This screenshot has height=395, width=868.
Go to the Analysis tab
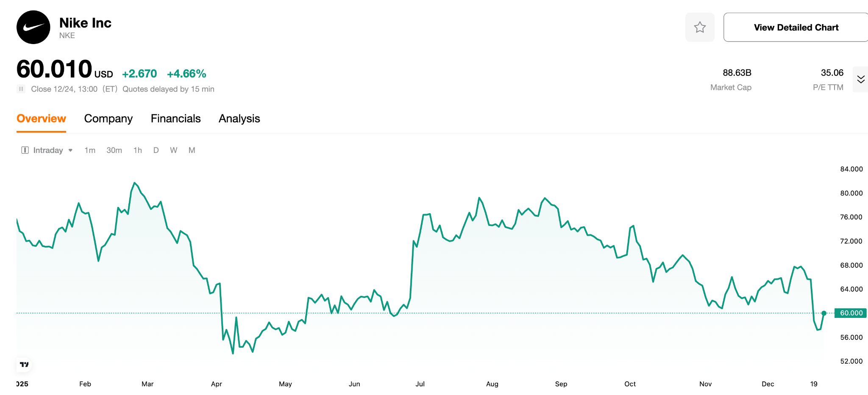coord(239,119)
